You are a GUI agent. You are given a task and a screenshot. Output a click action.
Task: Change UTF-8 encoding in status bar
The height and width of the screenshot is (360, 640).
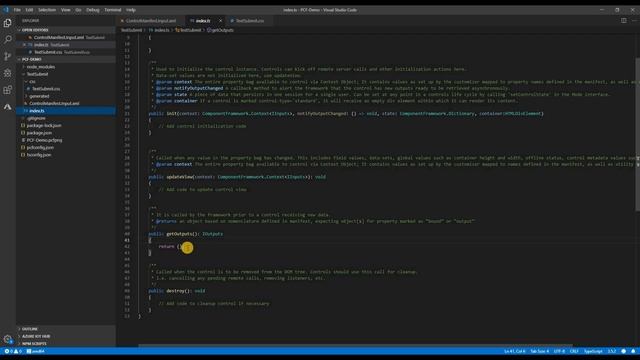[559, 351]
